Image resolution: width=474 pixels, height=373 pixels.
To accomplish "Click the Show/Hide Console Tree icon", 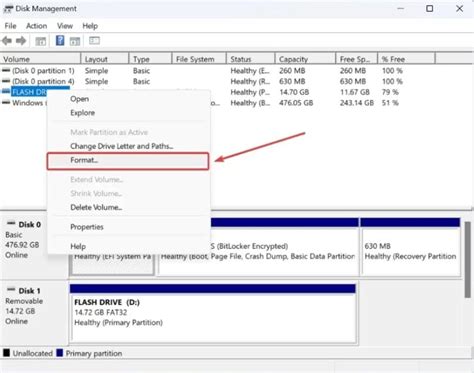I will pyautogui.click(x=41, y=41).
